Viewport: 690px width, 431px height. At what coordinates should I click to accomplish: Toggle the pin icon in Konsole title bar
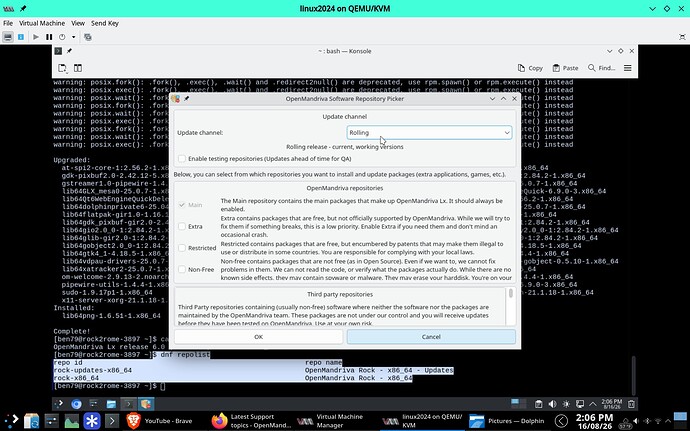pos(70,51)
